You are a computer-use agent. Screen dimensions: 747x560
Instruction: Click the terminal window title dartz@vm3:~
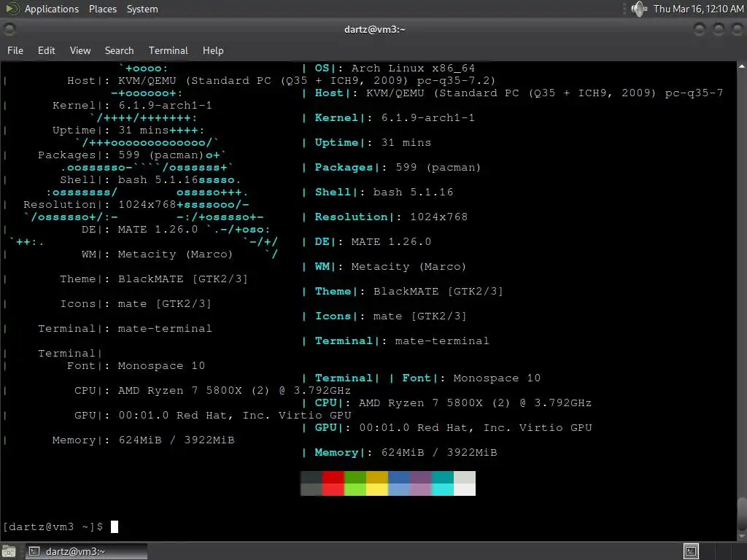pos(374,29)
